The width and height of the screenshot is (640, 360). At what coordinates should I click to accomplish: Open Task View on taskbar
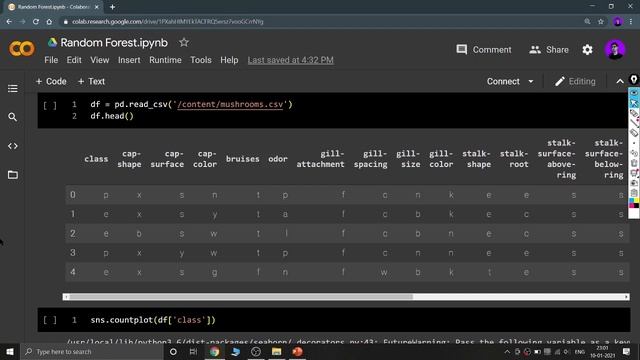(193, 351)
